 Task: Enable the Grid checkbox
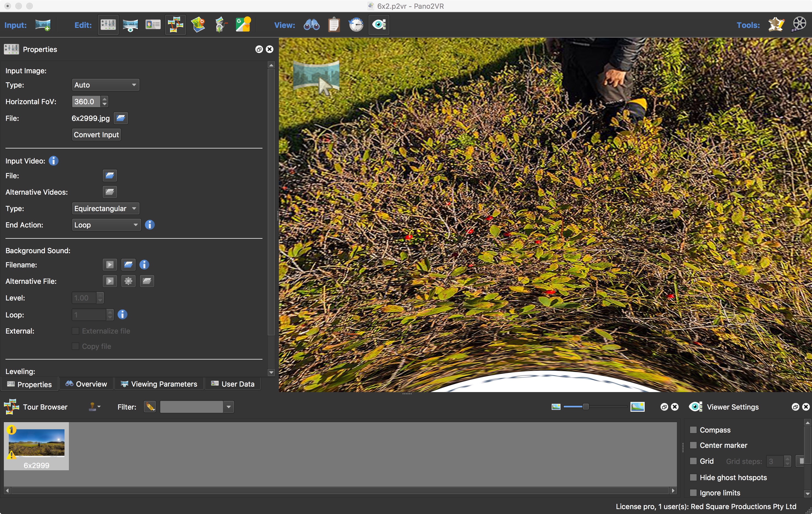(693, 461)
